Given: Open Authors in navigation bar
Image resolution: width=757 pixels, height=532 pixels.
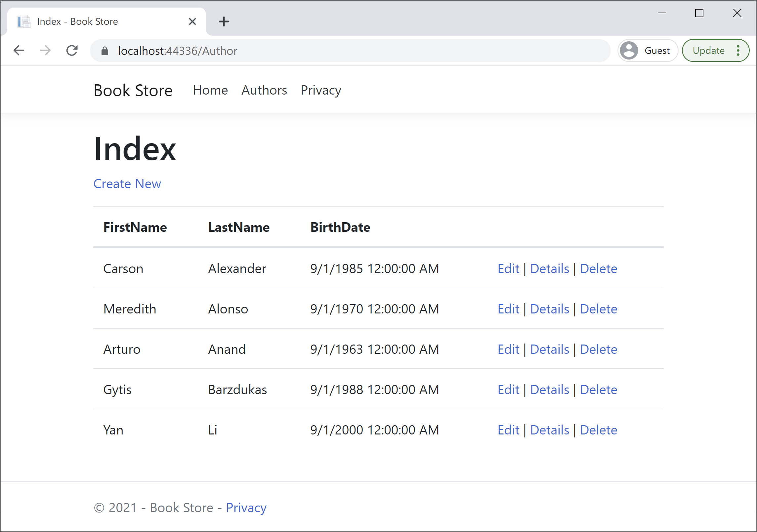Looking at the screenshot, I should point(264,90).
